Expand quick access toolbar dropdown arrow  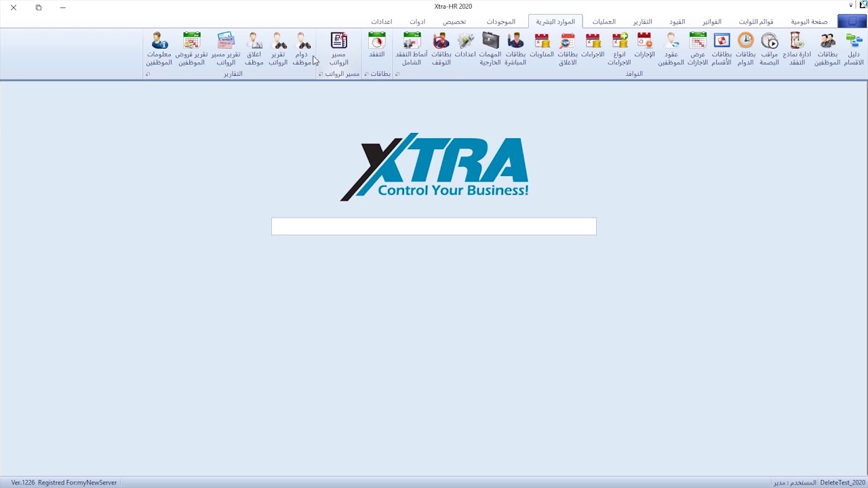(x=851, y=6)
